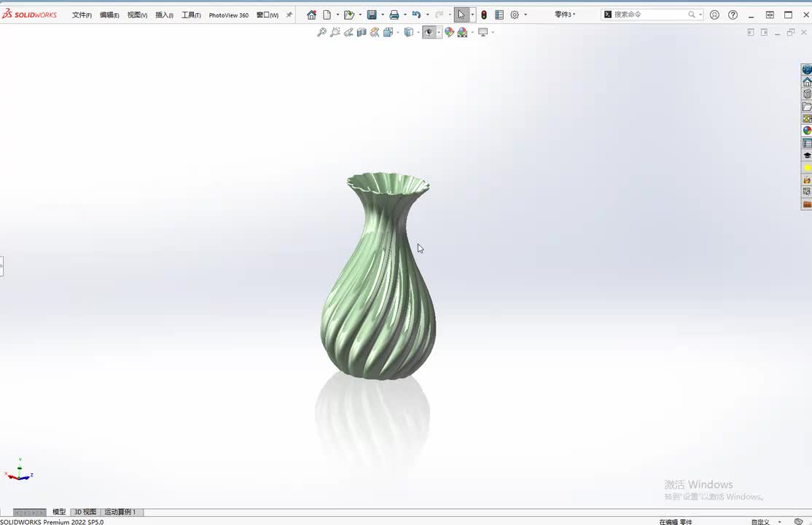This screenshot has width=812, height=525.
Task: Open SolidWorks Resources home tab in task pane
Action: [807, 82]
